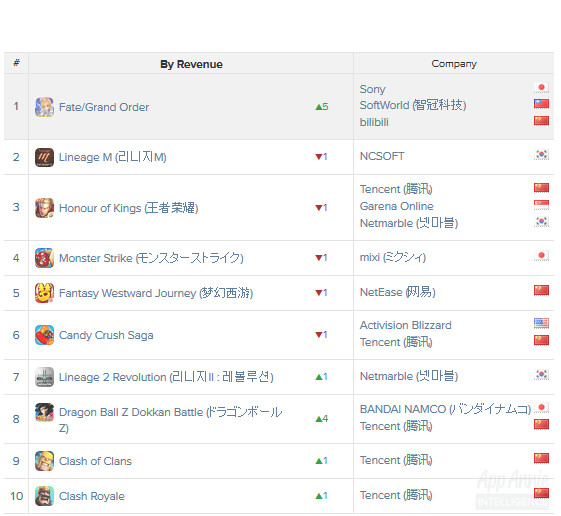
Task: Open the Fate/Grand Order link
Action: 104,107
